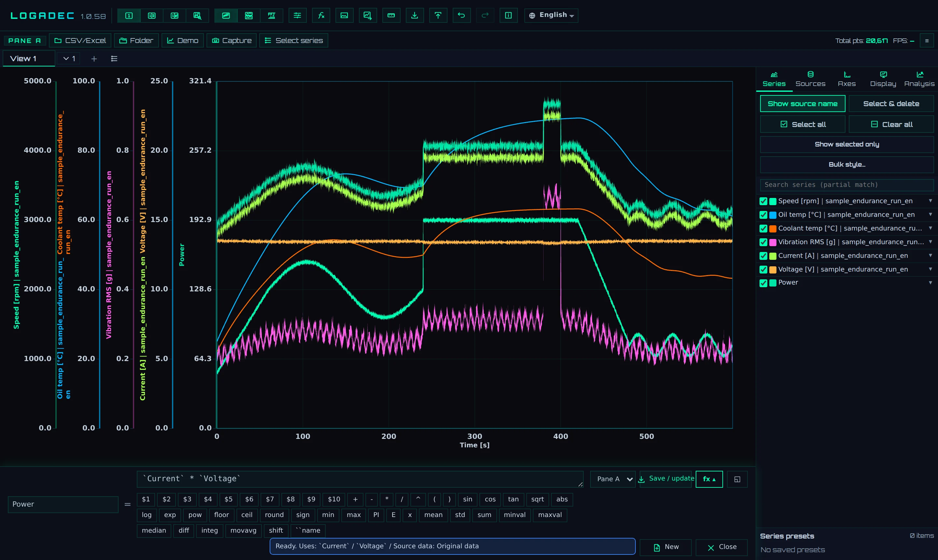Open the info icon in toolbar

(x=508, y=16)
